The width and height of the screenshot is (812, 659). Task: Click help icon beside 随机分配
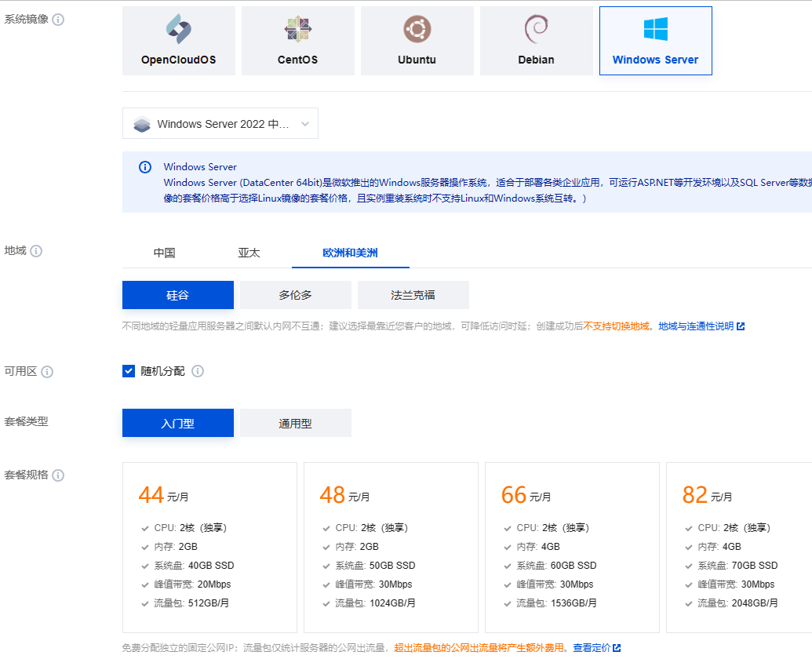point(198,371)
